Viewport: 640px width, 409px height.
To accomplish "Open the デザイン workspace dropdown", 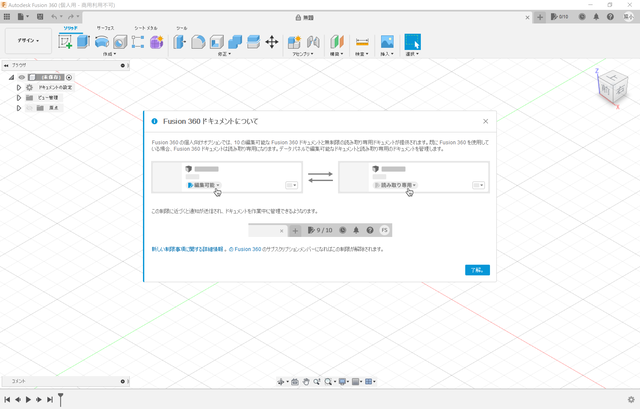I will point(28,40).
